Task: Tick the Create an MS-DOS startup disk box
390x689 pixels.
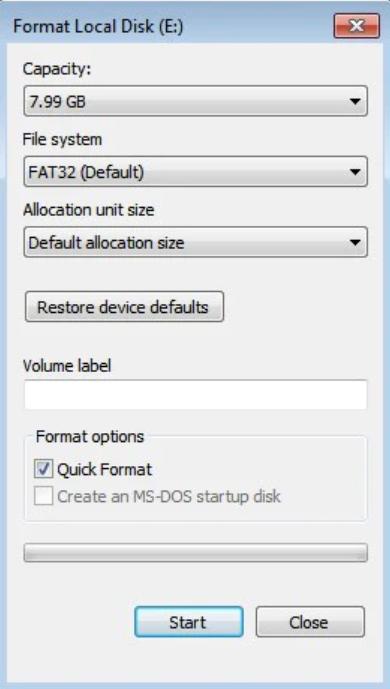Action: [x=43, y=496]
